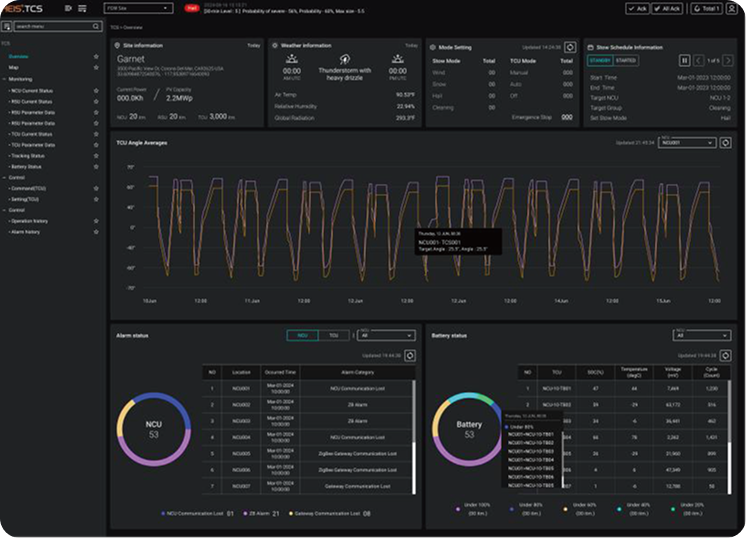The height and width of the screenshot is (538, 746).
Task: Open the PSM Site dropdown
Action: click(138, 8)
